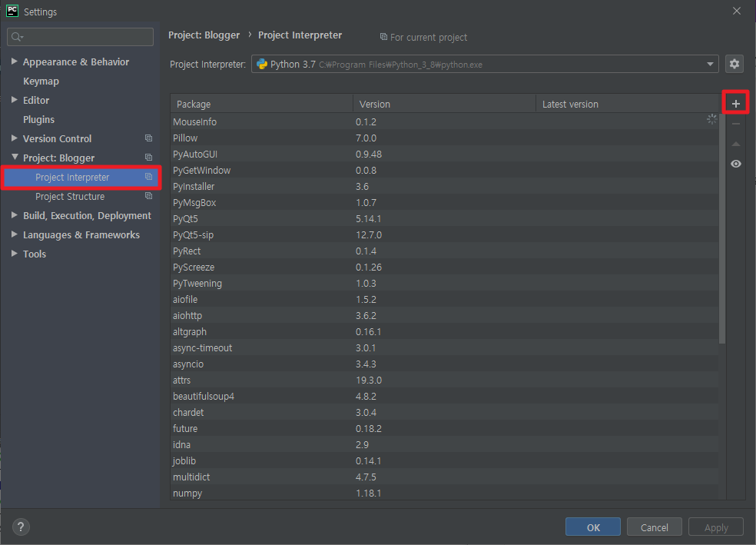Select the beautifulsoup4 package row
Screen dimensions: 756x545
445,397
